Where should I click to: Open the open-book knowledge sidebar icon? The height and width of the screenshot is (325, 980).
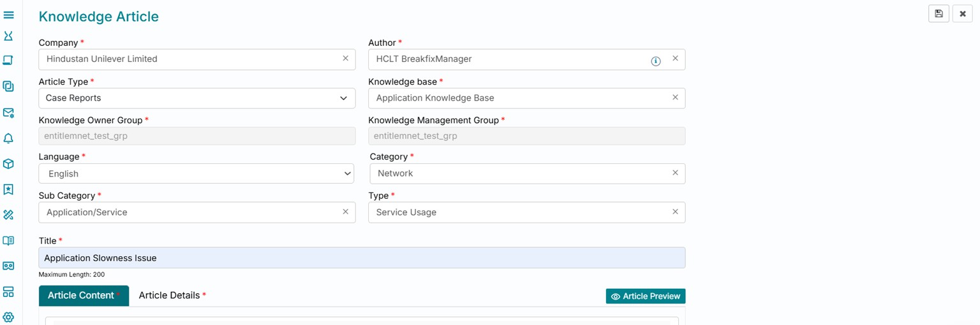[x=8, y=241]
